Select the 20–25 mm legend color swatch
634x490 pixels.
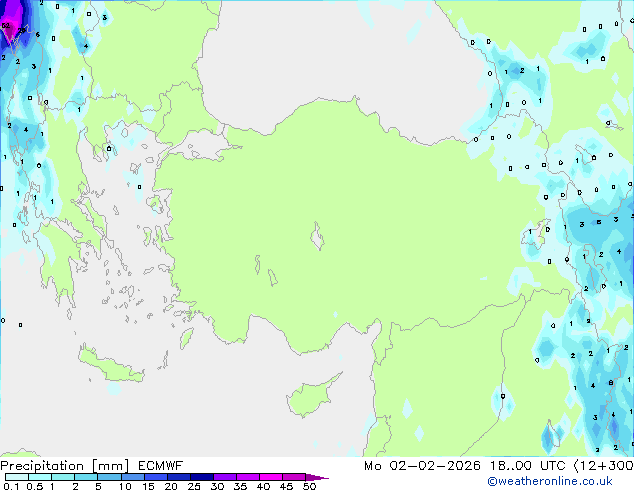[178, 477]
